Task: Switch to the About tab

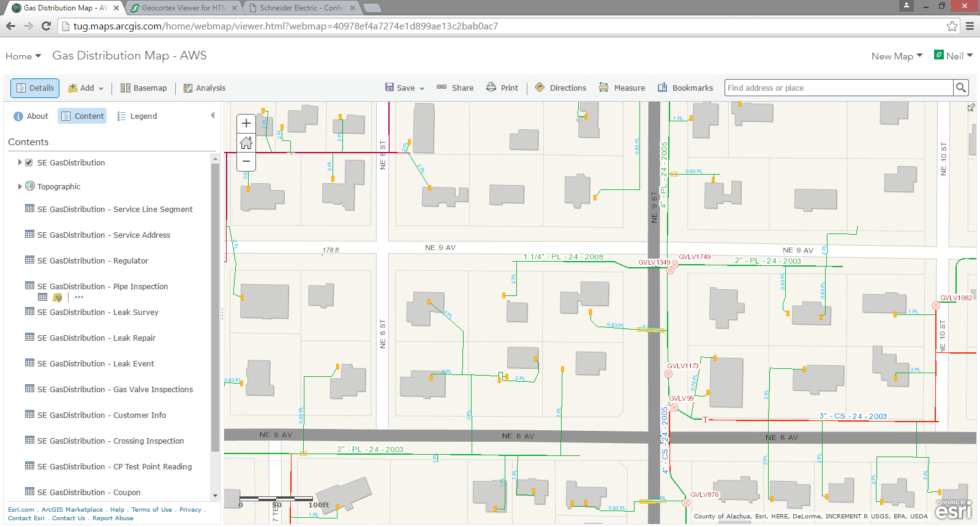Action: 31,116
